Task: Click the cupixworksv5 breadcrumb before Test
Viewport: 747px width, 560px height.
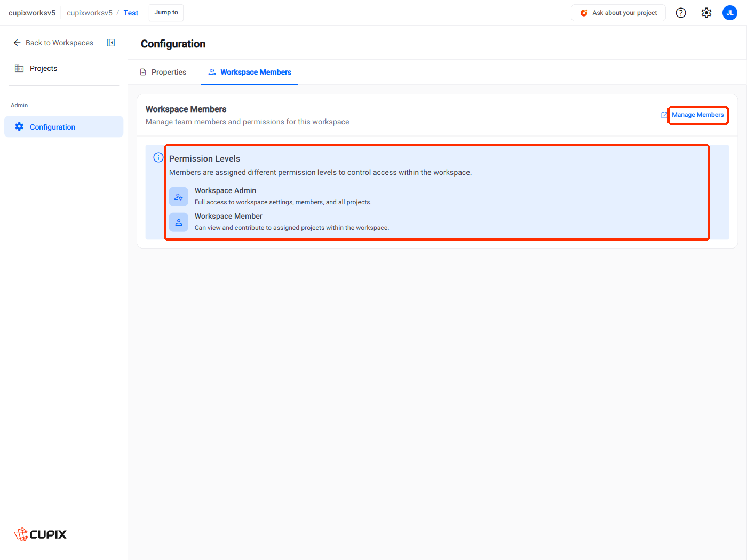Action: pyautogui.click(x=90, y=13)
